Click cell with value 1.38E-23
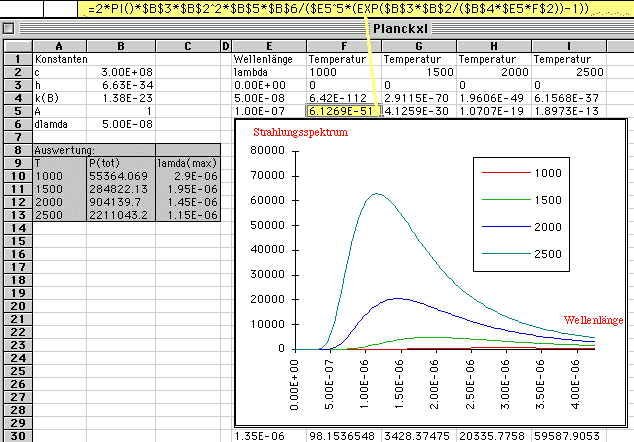This screenshot has width=634, height=442. coord(121,98)
